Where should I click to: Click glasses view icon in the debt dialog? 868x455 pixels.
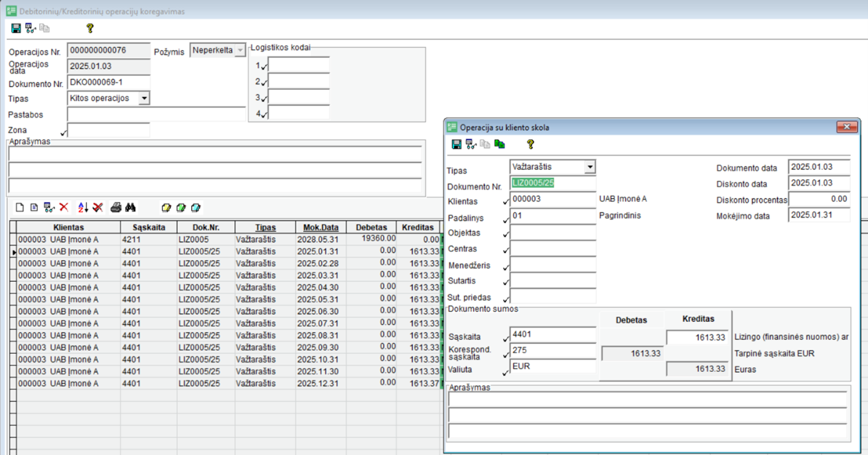[471, 144]
